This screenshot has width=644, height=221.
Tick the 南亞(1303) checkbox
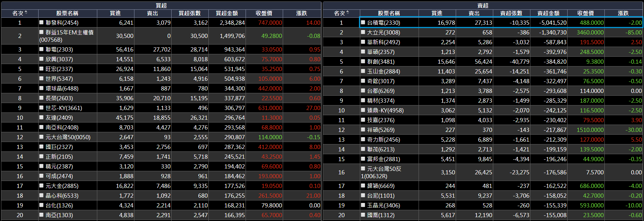(x=41, y=215)
